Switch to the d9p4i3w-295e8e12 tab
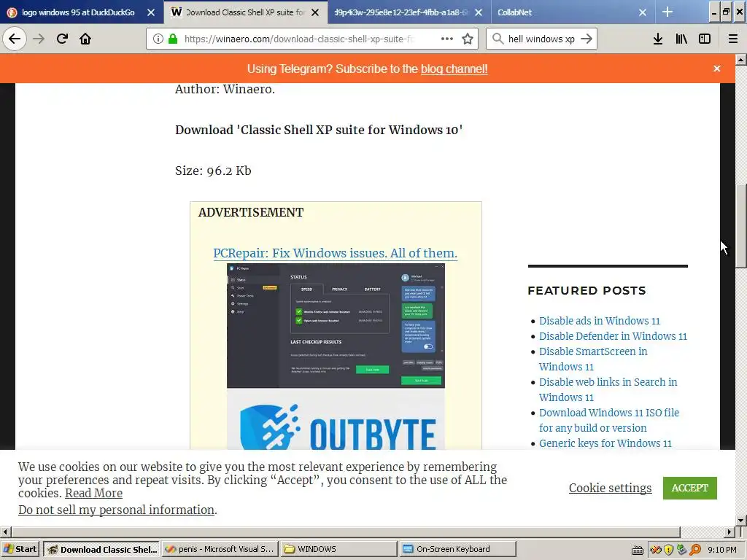The width and height of the screenshot is (747, 560). [x=400, y=12]
